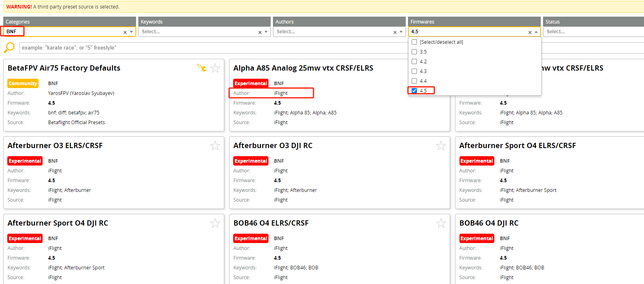644x284 pixels.
Task: Toggle the Select/deselect all firmware checkbox
Action: (414, 42)
